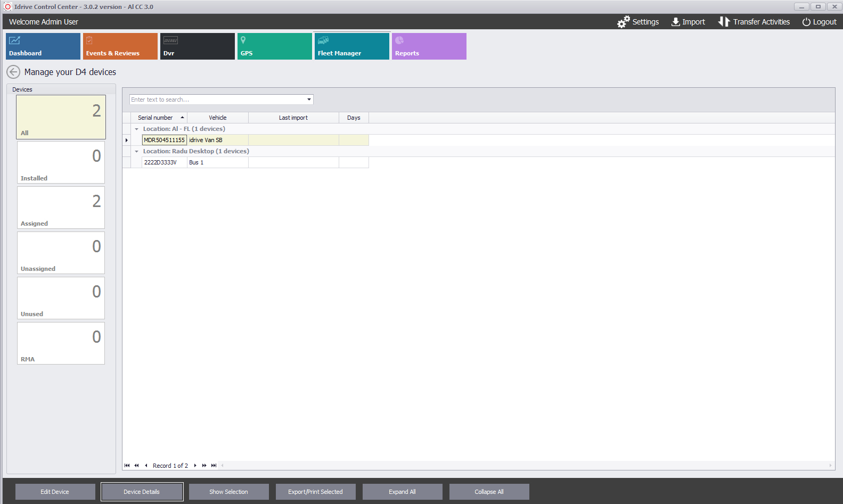Open the Reports tile
The width and height of the screenshot is (843, 504).
429,46
